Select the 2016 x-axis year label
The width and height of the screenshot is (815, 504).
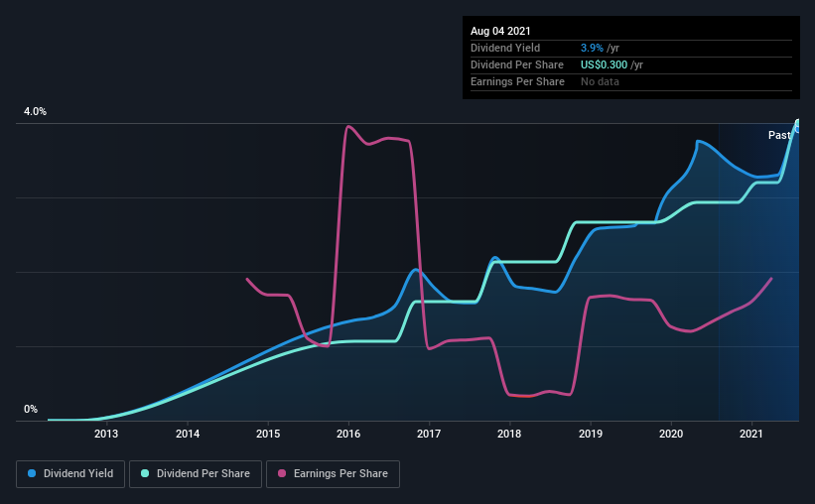348,434
